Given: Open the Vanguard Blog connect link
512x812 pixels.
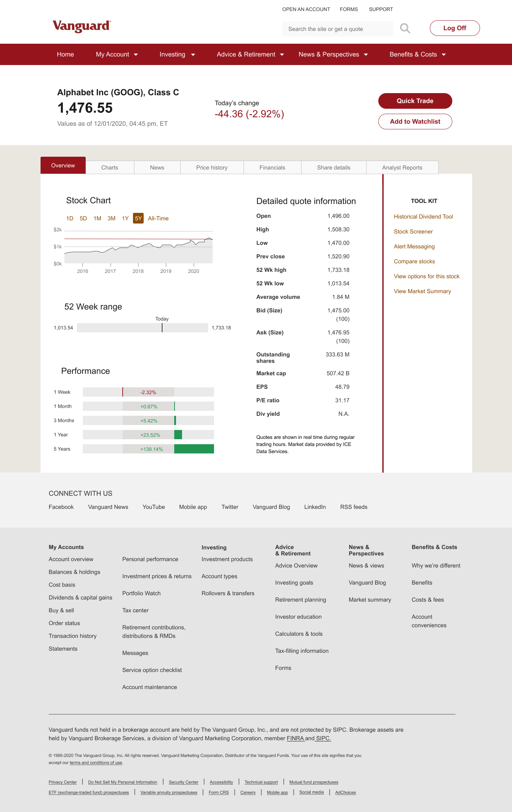Looking at the screenshot, I should [x=271, y=507].
